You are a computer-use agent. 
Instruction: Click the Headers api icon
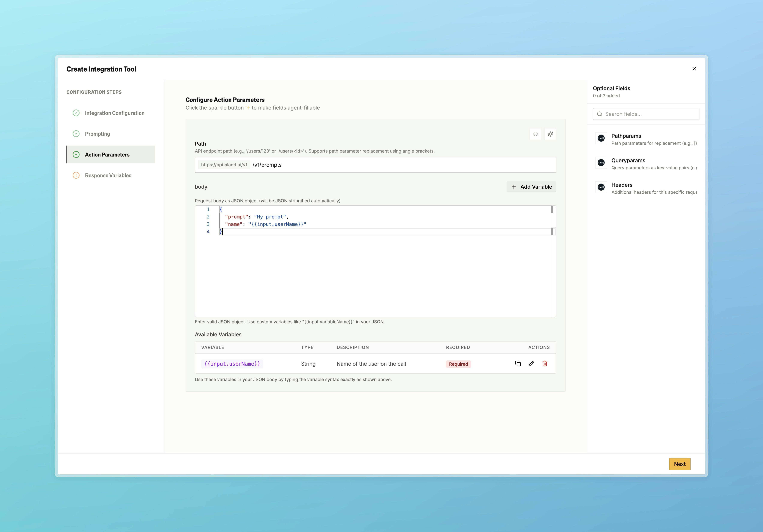coord(601,187)
